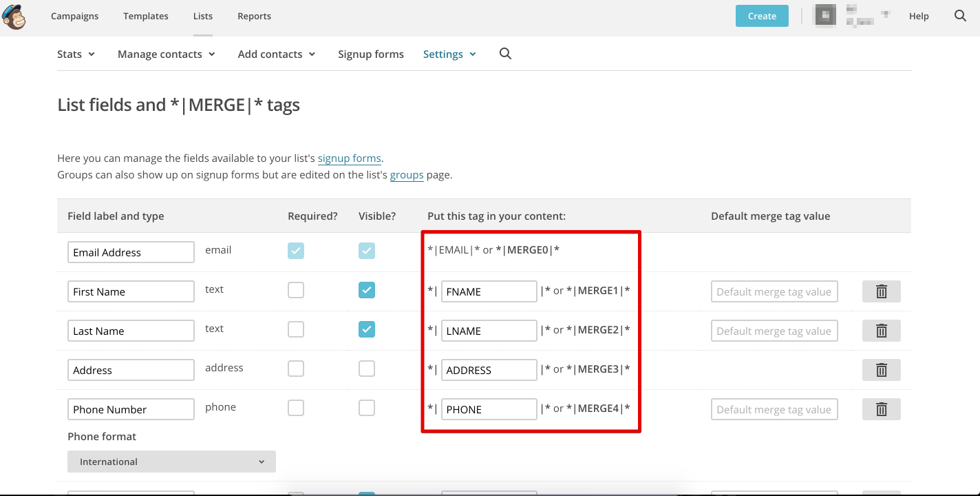Edit the PHONE merge tag field
The height and width of the screenshot is (496, 980).
coord(489,409)
